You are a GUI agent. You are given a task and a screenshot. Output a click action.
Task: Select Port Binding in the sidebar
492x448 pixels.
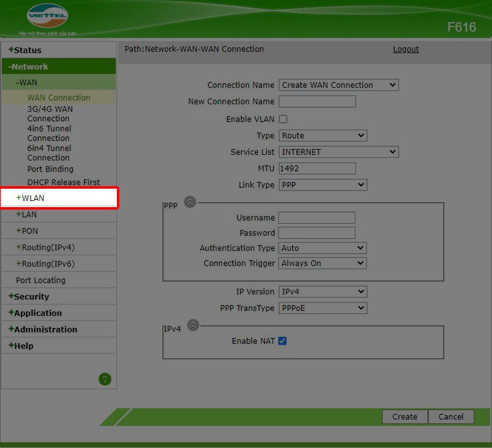(50, 169)
